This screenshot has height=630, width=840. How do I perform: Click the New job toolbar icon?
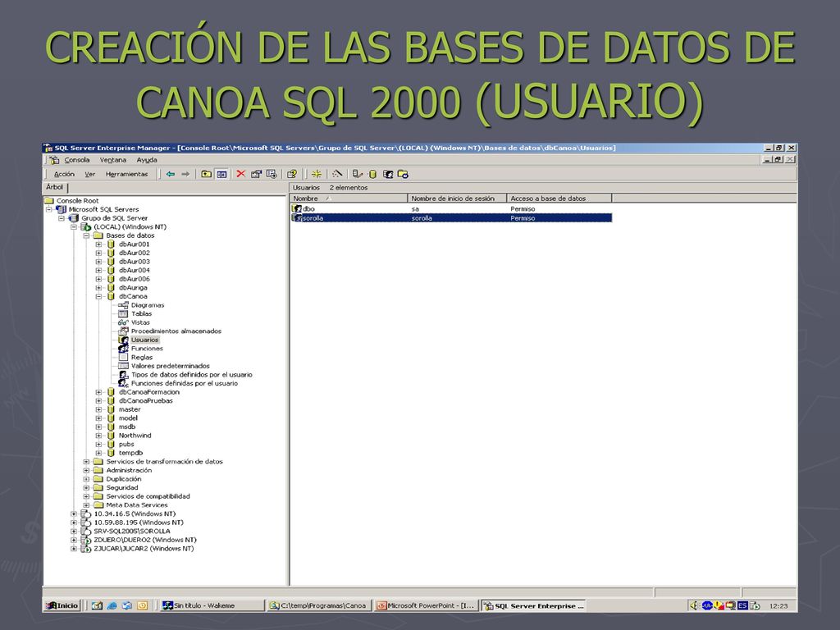[x=403, y=174]
